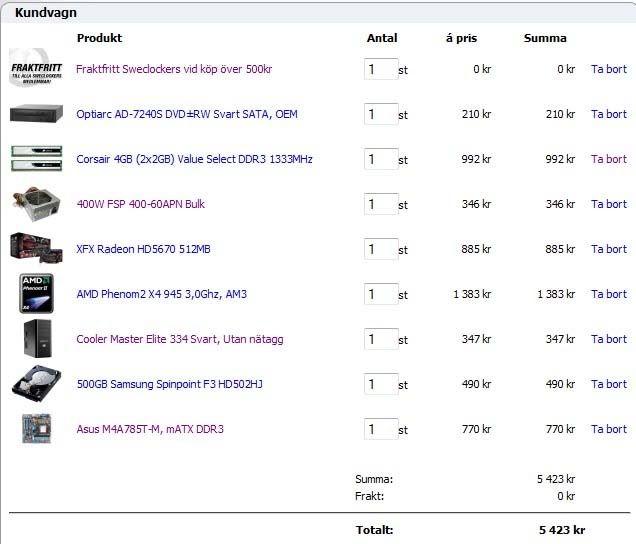The image size is (636, 544).
Task: Click the Fraktfritt Sweclockers banner thumbnail
Action: click(36, 69)
